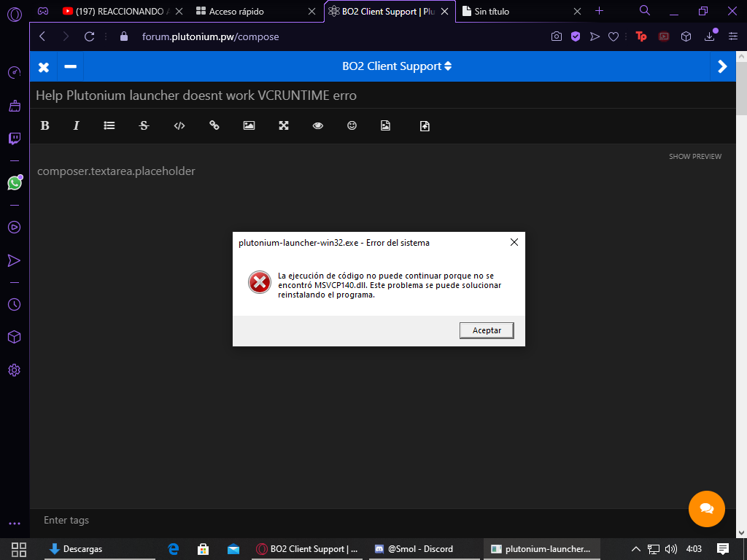747x560 pixels.
Task: Open WhatsApp in the Opera sidebar
Action: (x=15, y=183)
